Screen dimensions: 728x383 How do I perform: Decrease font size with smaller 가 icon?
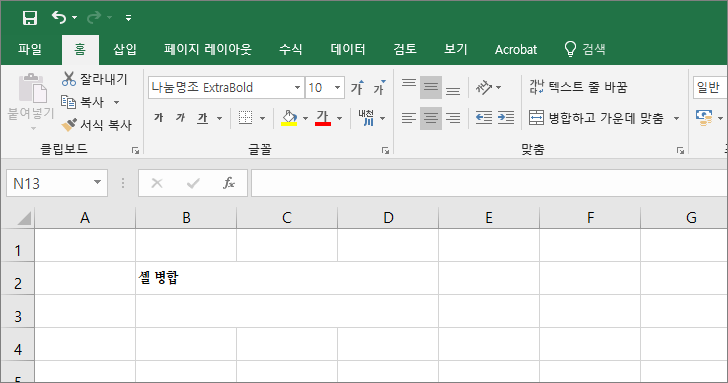379,87
